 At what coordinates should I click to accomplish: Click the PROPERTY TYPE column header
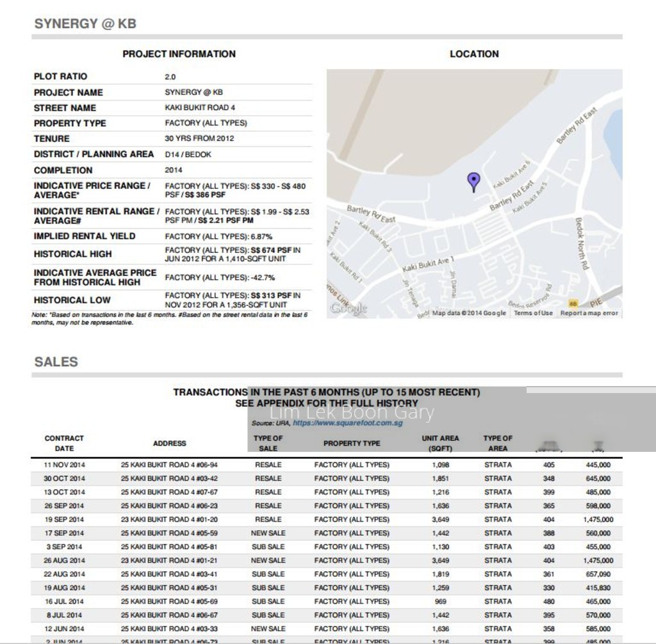[352, 443]
